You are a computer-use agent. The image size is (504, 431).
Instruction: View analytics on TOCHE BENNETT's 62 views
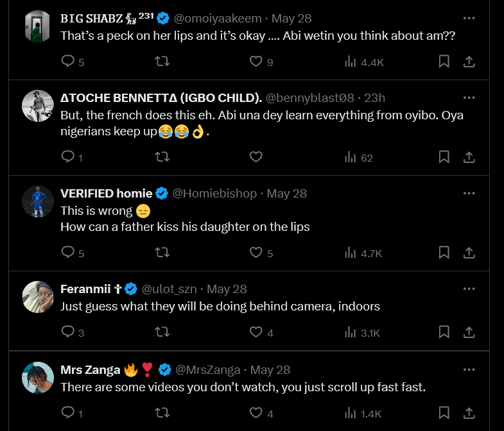pyautogui.click(x=359, y=157)
